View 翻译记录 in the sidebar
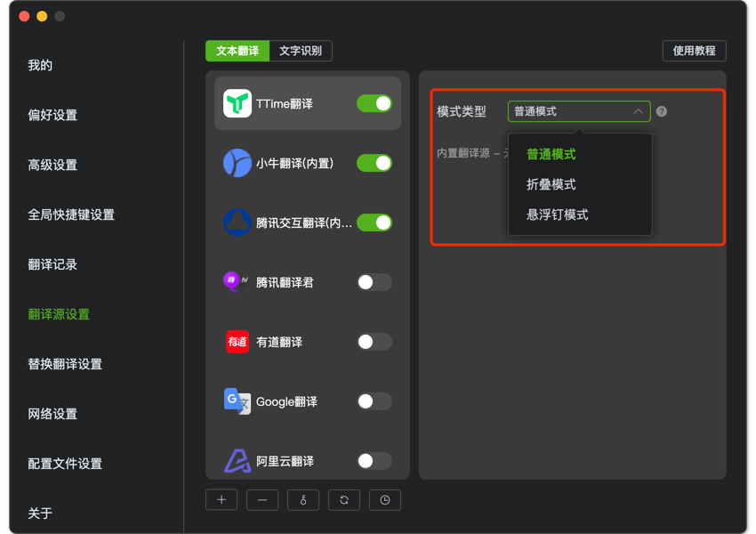756x534 pixels. pyautogui.click(x=52, y=264)
